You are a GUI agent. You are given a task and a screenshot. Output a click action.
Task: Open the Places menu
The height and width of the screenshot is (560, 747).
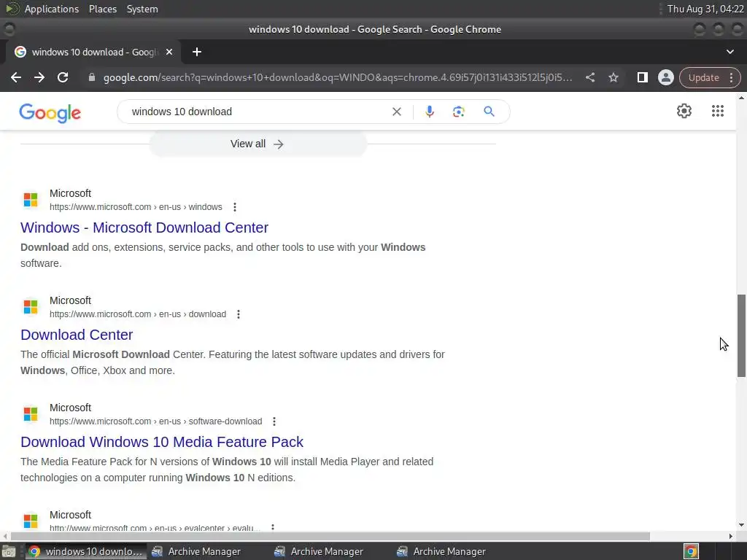coord(102,9)
